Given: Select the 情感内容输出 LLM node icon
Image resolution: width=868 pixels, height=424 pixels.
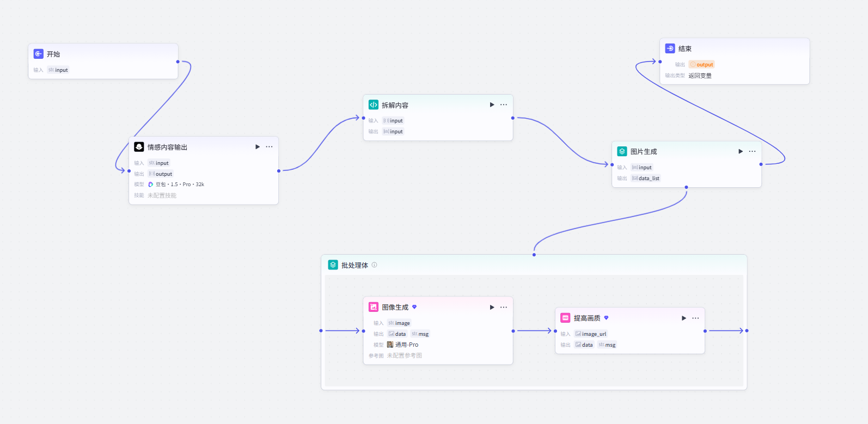Looking at the screenshot, I should point(139,147).
